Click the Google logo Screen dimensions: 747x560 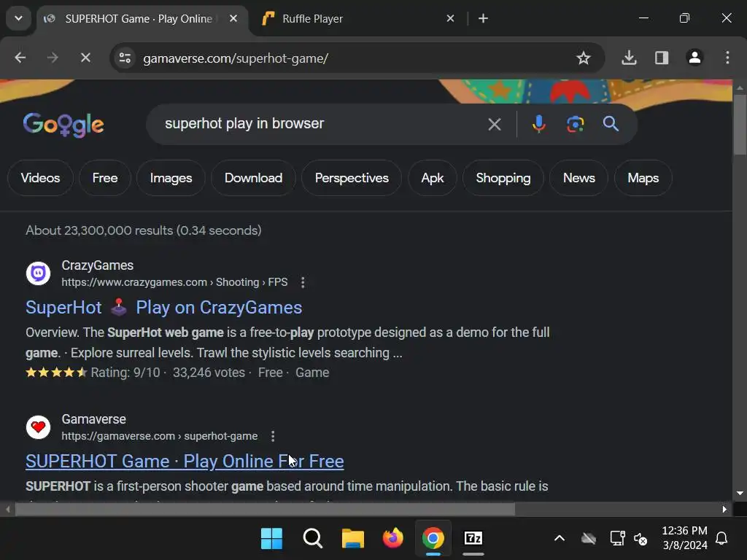pos(63,125)
